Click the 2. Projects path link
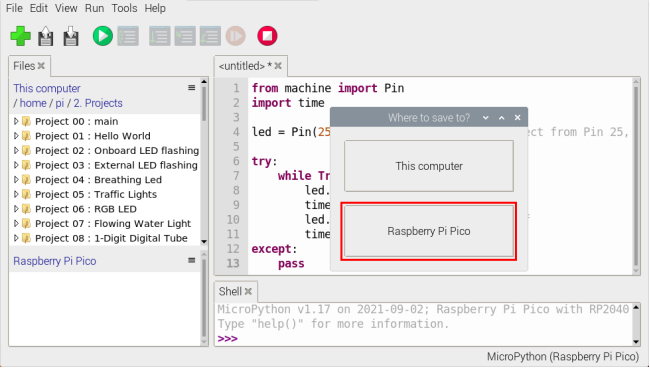The image size is (650, 368). coord(98,103)
